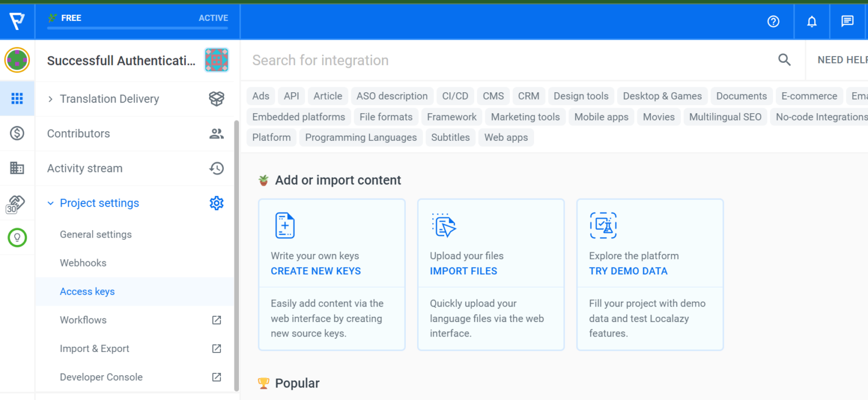Click the dashboard grid icon in sidebar
The image size is (868, 400).
click(x=17, y=99)
